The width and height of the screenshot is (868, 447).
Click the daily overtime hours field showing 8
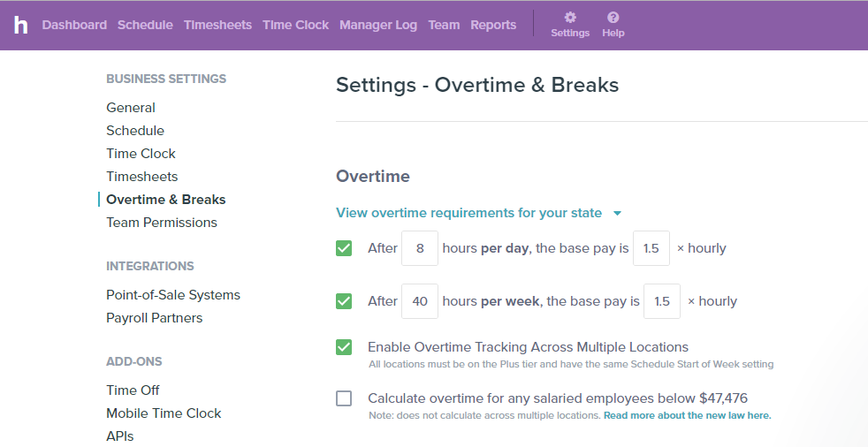tap(420, 248)
